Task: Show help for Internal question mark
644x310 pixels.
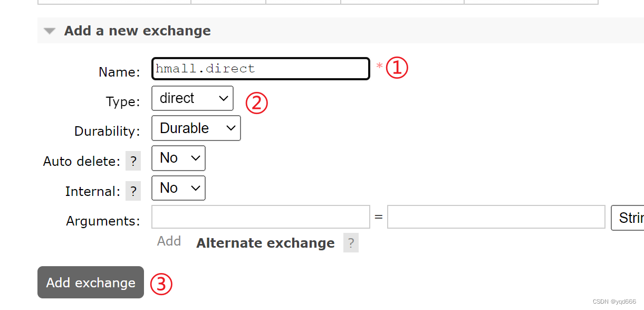Action: click(x=133, y=191)
